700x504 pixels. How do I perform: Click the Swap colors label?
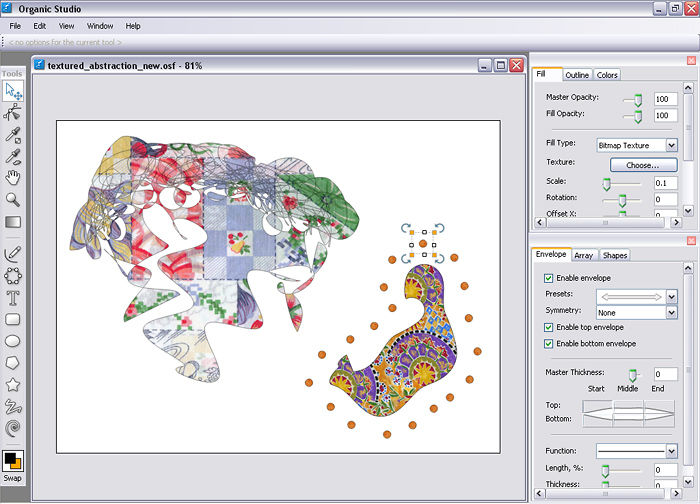12,478
